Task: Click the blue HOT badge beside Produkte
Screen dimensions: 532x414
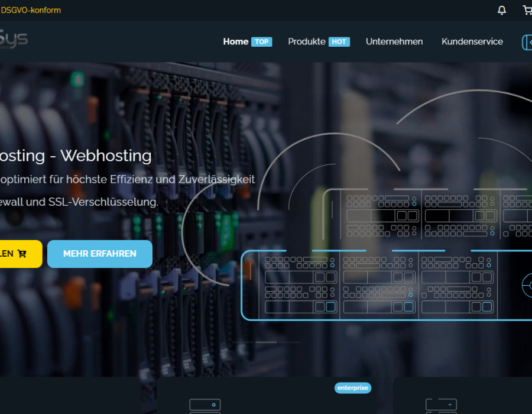Action: pyautogui.click(x=339, y=42)
